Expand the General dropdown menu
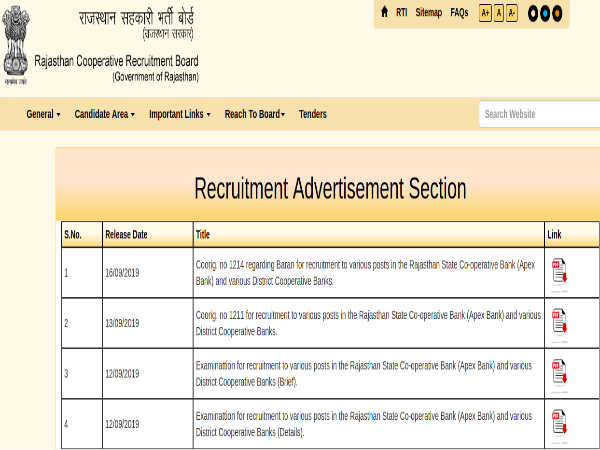This screenshot has height=450, width=600. pos(43,115)
